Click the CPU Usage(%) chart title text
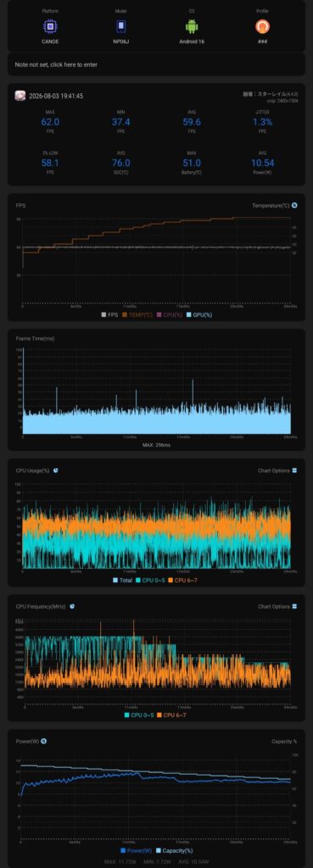Screen dimensions: 313x868 tap(33, 470)
